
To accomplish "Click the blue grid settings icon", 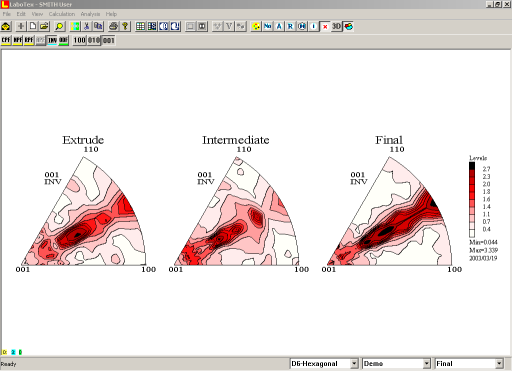I will [152, 26].
